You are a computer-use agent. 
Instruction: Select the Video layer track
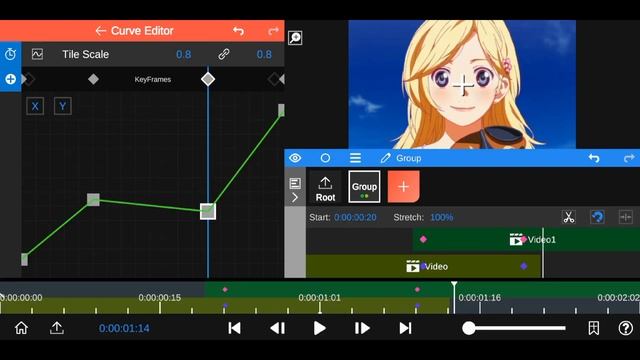coord(423,267)
